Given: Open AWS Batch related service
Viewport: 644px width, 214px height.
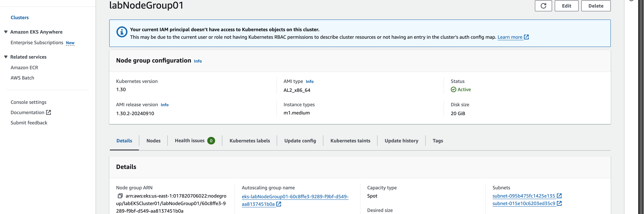Looking at the screenshot, I should (22, 78).
